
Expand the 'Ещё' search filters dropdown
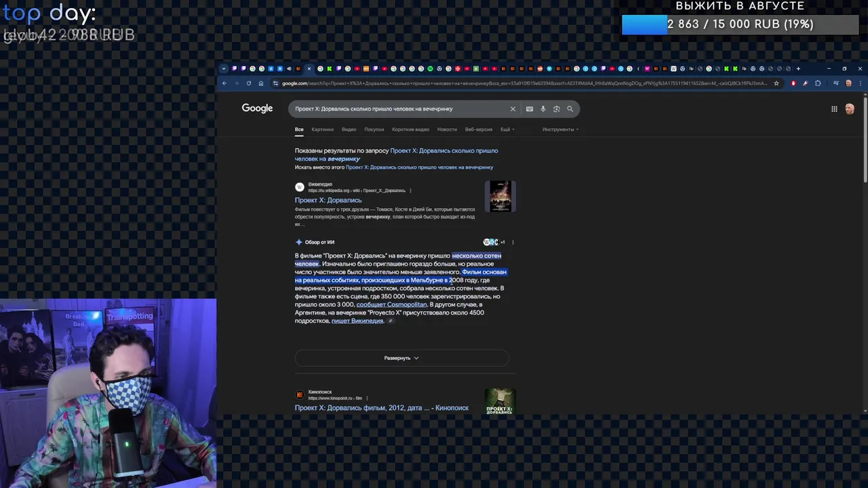click(x=507, y=129)
